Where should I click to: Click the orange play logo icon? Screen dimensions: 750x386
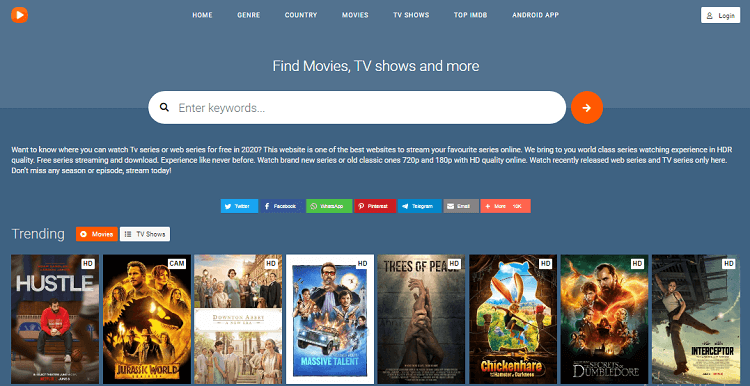20,15
